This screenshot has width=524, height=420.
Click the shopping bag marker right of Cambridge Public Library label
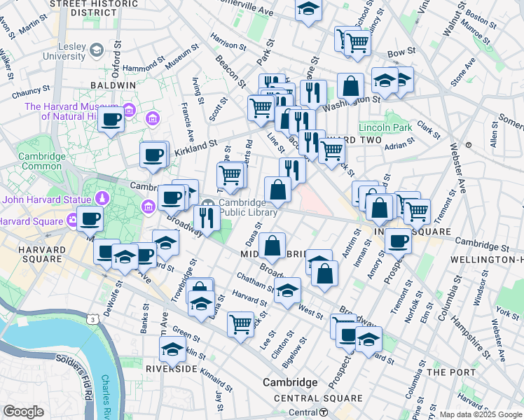click(277, 192)
